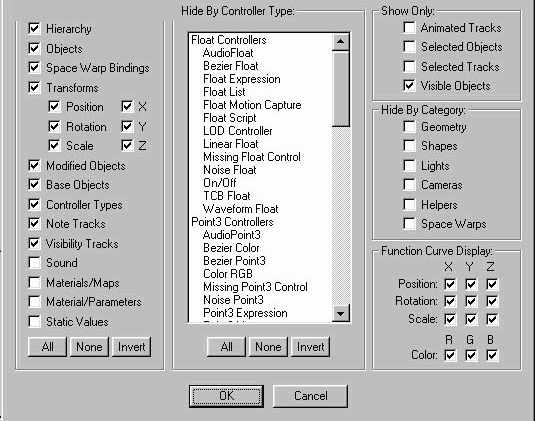Enable Materials/Maps checkbox
This screenshot has height=421, width=535.
[x=34, y=282]
